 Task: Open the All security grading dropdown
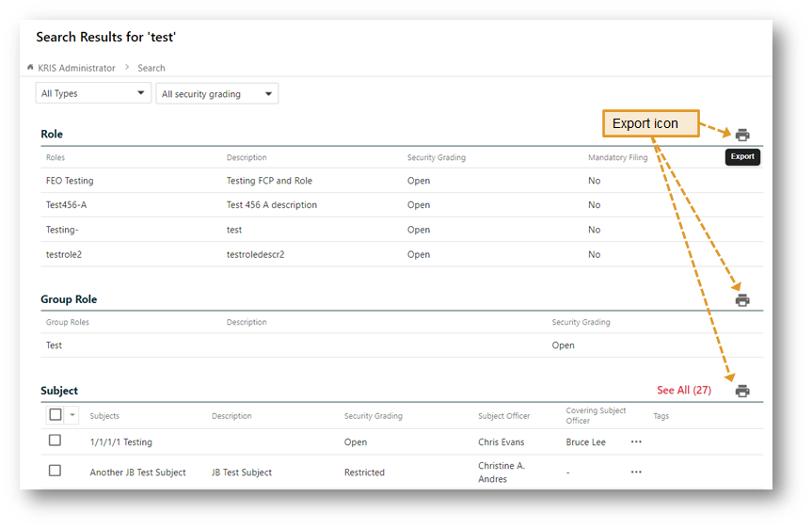(217, 94)
